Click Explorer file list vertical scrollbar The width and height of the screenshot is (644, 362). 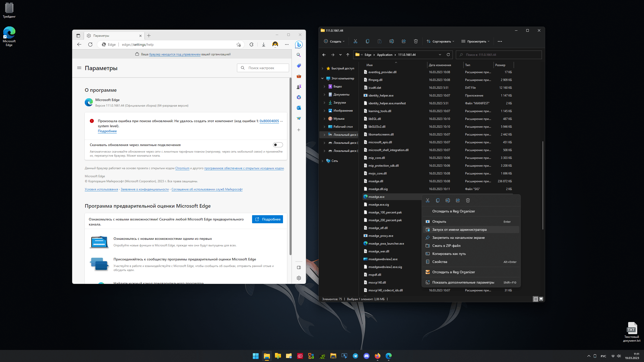[543, 185]
